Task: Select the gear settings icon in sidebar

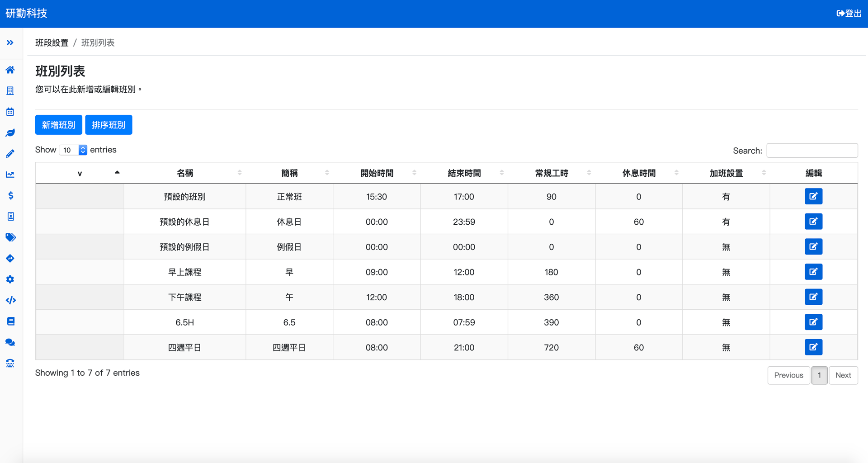Action: coord(10,279)
